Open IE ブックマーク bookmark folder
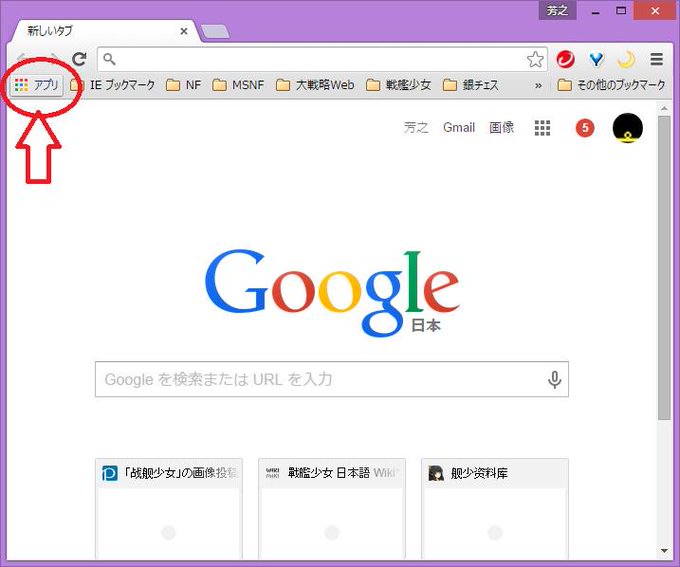This screenshot has height=567, width=680. 112,85
